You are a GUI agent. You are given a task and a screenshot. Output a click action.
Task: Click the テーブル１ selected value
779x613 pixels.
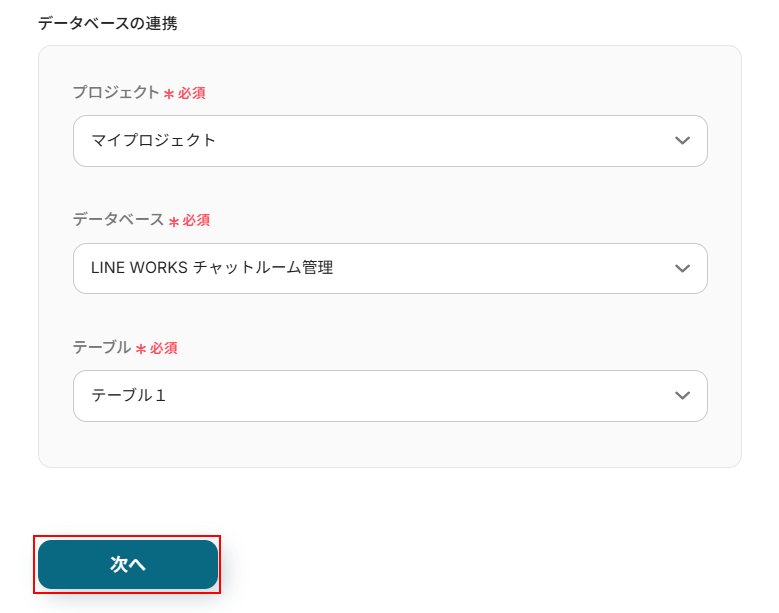[129, 396]
